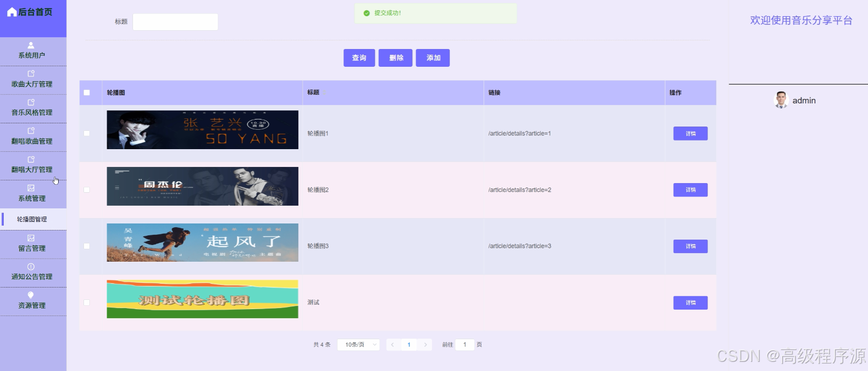Click the 删除 delete button

[396, 58]
